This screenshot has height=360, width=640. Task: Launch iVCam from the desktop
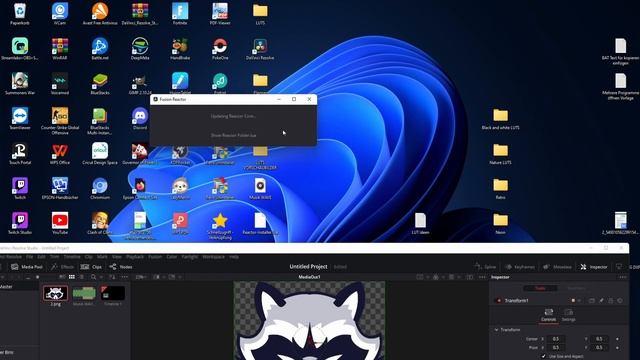click(60, 13)
